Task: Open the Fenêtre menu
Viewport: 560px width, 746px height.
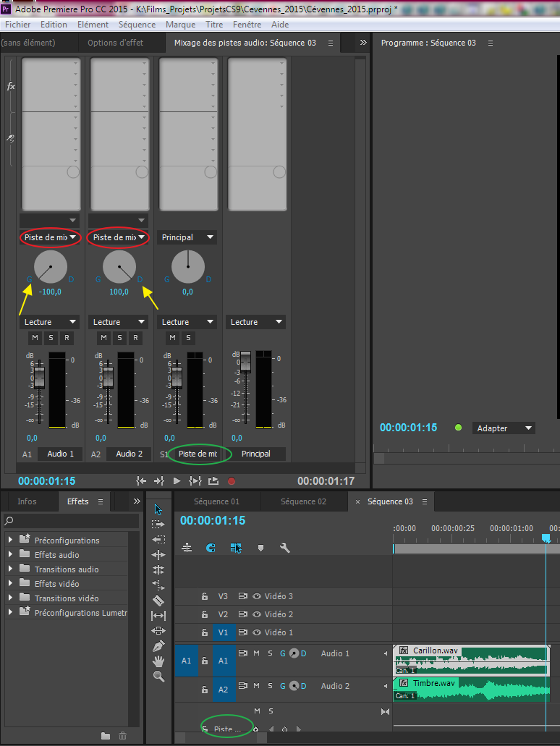Action: click(247, 25)
